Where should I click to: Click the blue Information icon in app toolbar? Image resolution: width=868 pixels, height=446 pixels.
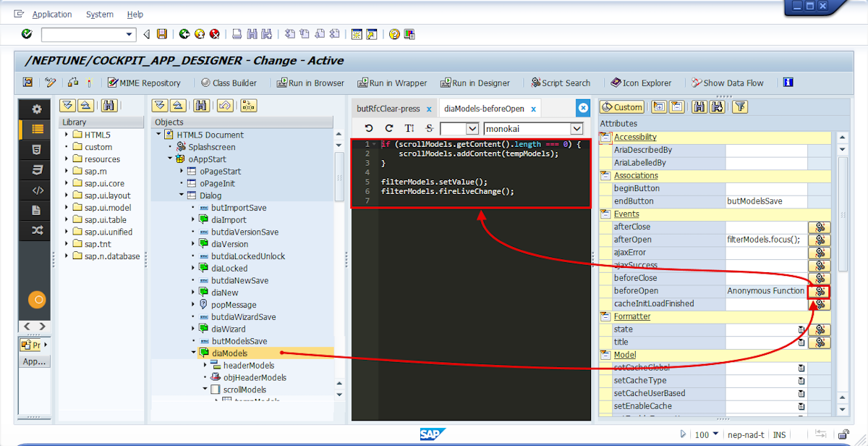788,83
